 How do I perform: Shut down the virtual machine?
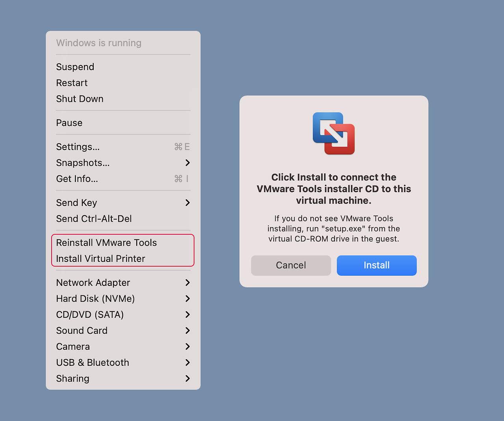tap(80, 98)
